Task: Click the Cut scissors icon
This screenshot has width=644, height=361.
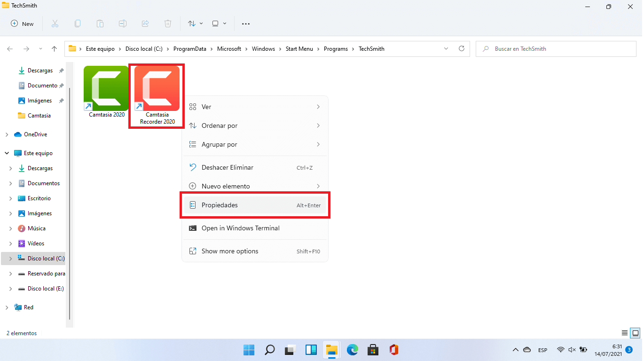Action: 55,24
